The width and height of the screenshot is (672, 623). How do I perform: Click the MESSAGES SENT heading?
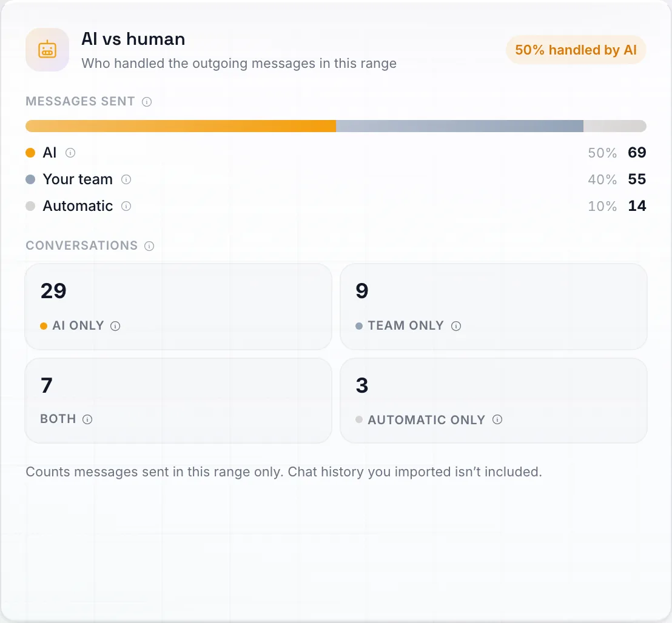[x=80, y=101]
